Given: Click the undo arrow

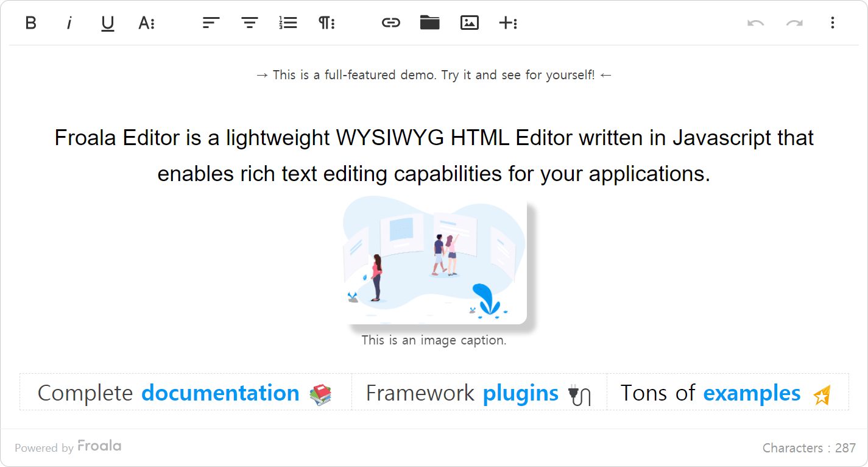Looking at the screenshot, I should (x=755, y=23).
